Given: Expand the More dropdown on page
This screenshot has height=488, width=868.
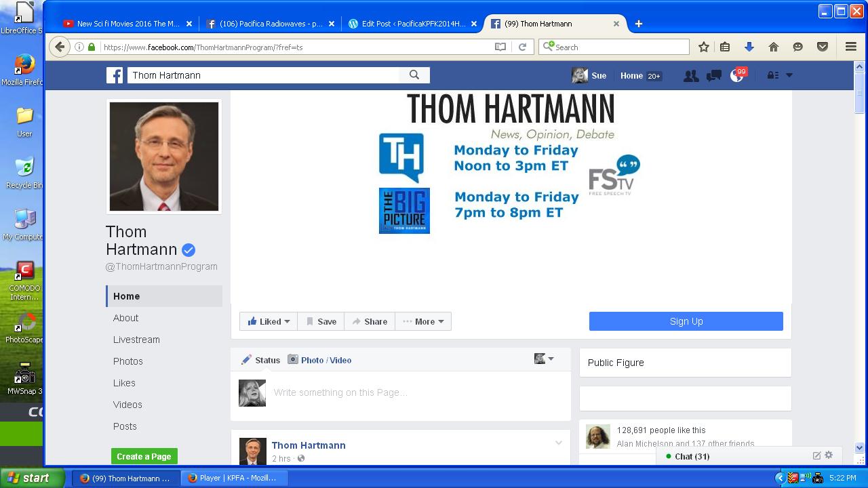Looking at the screenshot, I should click(423, 321).
